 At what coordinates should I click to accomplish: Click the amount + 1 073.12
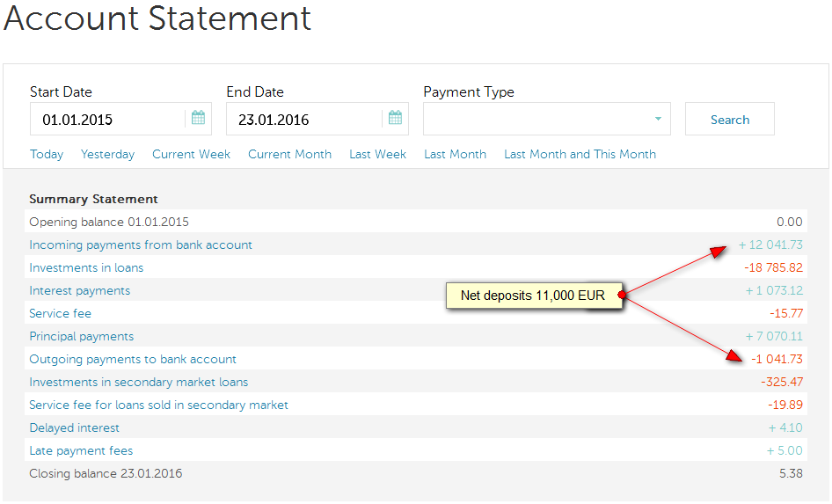[774, 291]
